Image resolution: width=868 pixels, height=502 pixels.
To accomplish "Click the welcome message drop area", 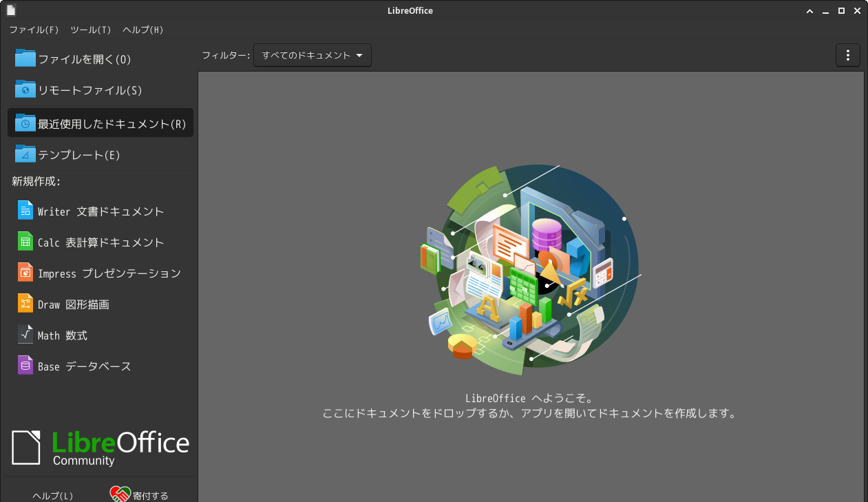I will 530,406.
